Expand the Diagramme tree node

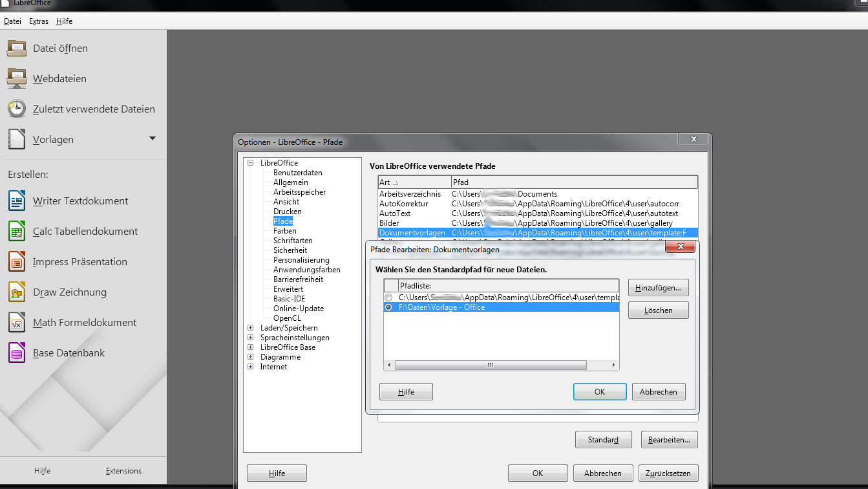[251, 357]
